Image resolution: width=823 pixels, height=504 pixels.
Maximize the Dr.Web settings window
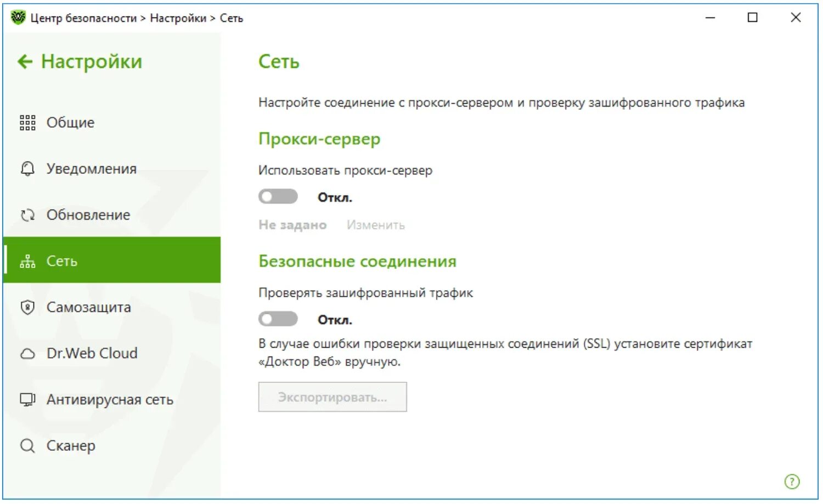(x=753, y=18)
